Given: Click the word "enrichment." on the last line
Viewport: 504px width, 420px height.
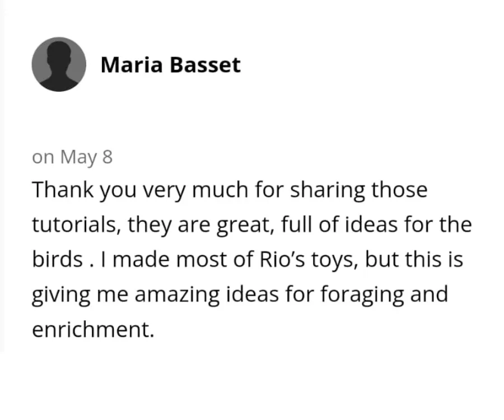Looking at the screenshot, I should 92,329.
